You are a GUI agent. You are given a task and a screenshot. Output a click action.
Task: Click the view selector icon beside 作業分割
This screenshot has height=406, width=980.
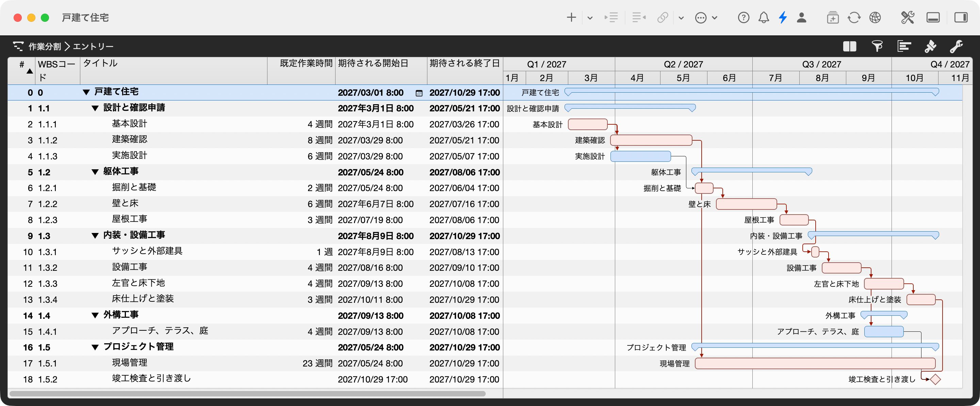(x=18, y=46)
